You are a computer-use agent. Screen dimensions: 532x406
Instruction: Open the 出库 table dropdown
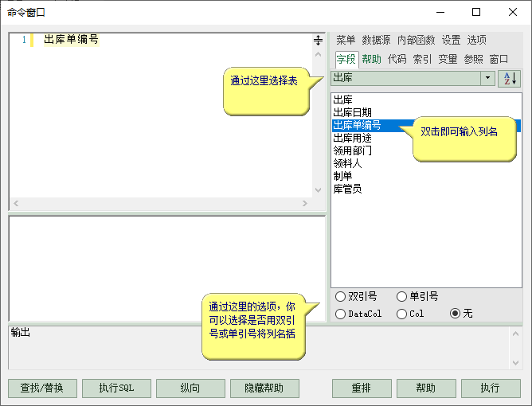coord(487,78)
